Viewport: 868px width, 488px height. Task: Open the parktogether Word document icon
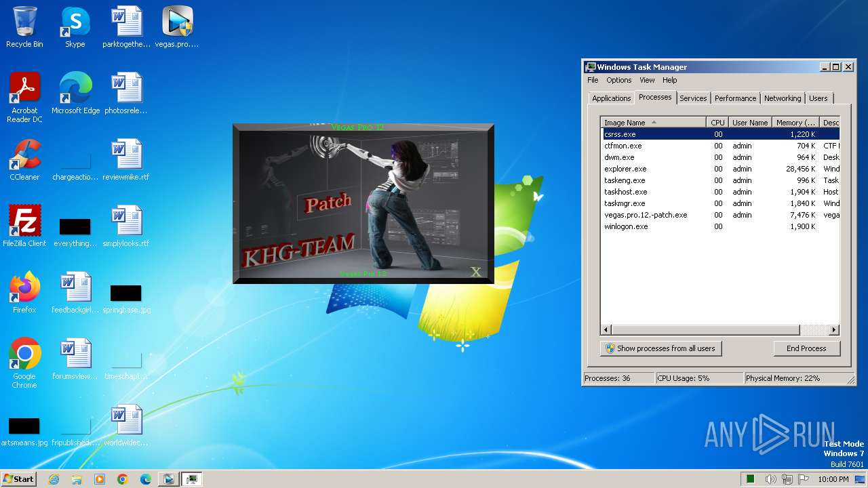(126, 27)
